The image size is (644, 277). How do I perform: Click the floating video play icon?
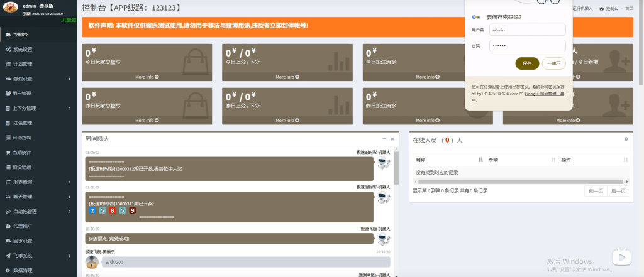622,257
